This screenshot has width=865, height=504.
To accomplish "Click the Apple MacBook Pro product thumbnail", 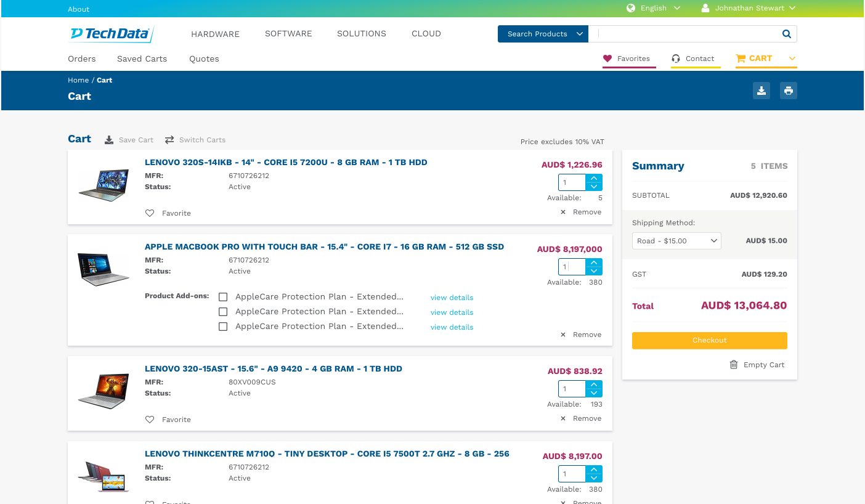I will tap(104, 269).
